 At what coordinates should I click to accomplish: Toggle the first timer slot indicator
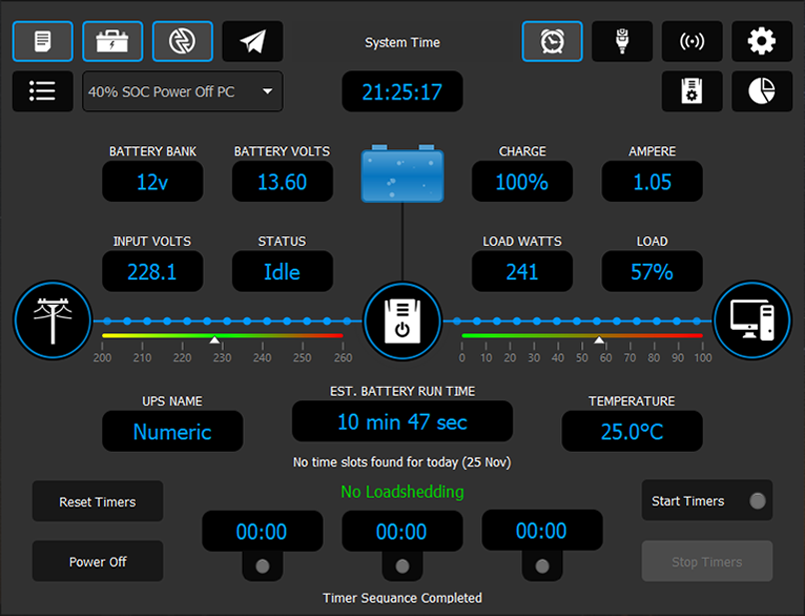coord(262,566)
